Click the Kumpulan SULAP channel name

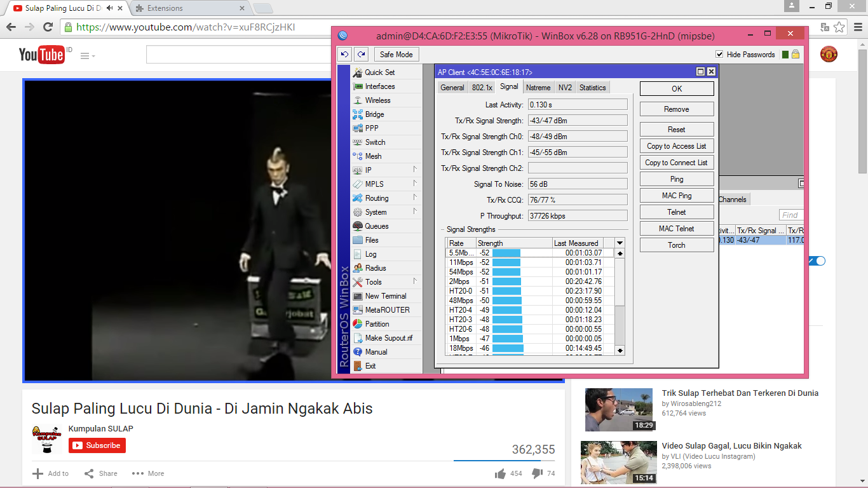[101, 429]
